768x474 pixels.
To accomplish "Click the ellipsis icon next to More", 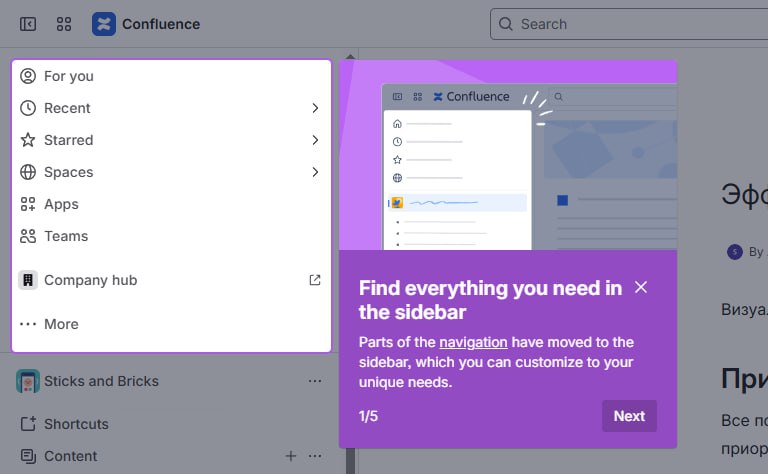I will (x=28, y=324).
